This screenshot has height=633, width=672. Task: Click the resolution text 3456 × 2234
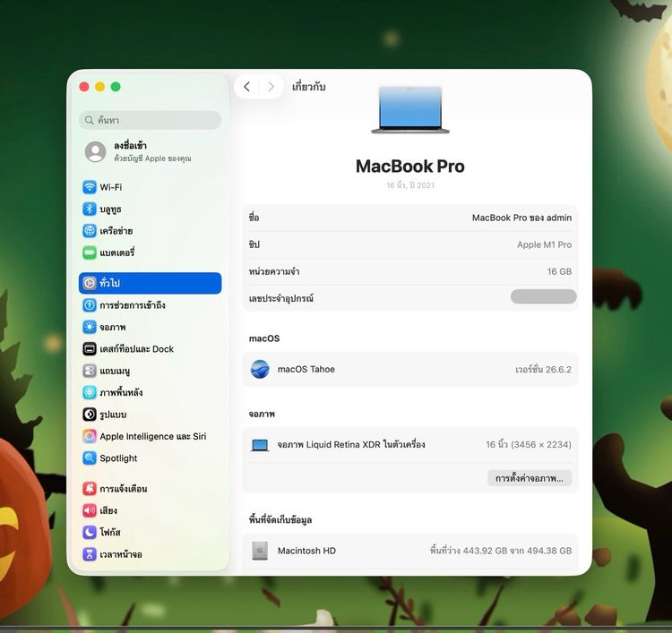point(541,445)
